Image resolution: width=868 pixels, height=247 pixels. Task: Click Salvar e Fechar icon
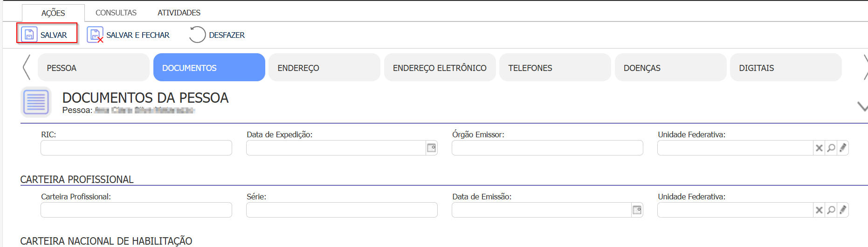coord(95,35)
